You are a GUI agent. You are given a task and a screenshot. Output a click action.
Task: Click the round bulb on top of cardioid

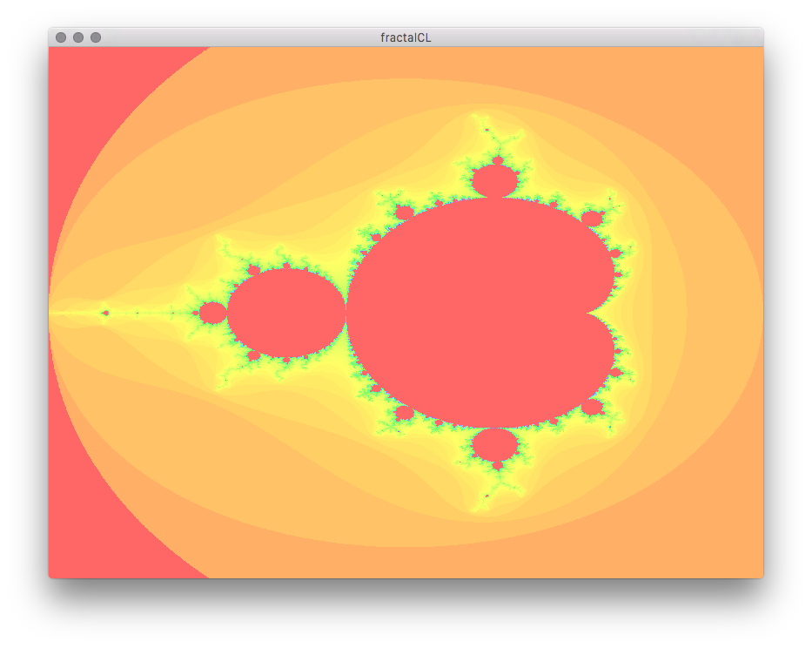pyautogui.click(x=495, y=181)
